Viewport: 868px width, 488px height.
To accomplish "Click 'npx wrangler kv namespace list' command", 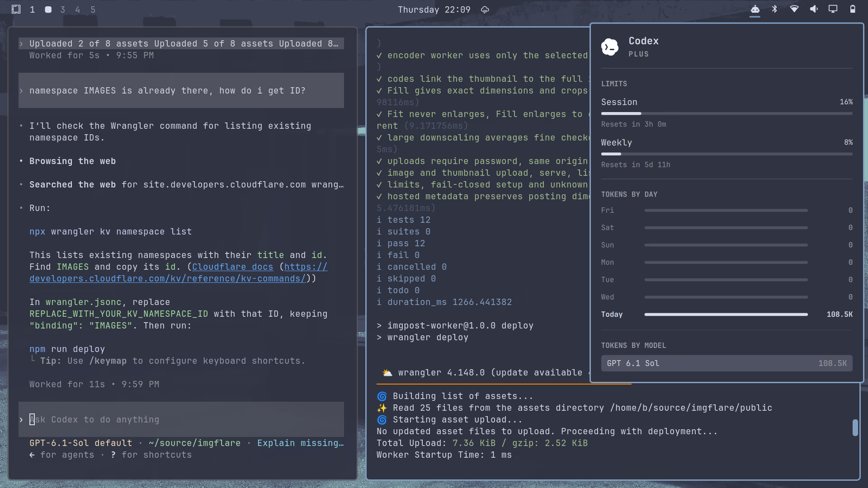I will click(x=110, y=232).
